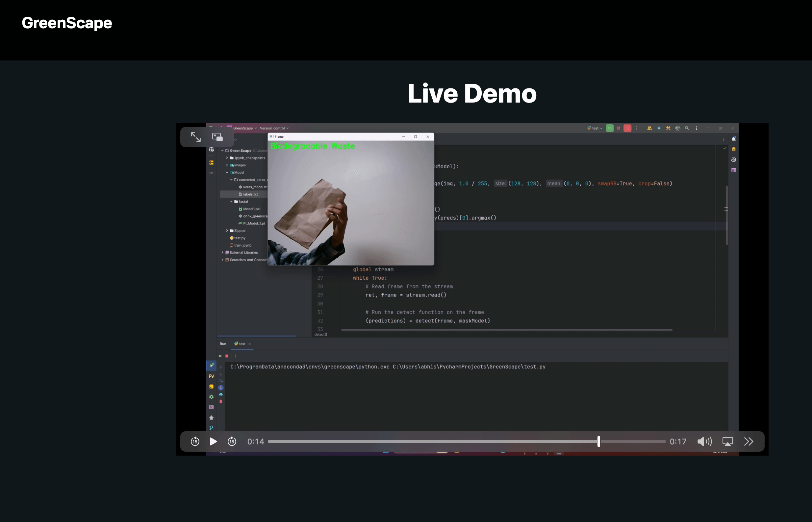Click the detect() breadcrumb below editor

320,335
